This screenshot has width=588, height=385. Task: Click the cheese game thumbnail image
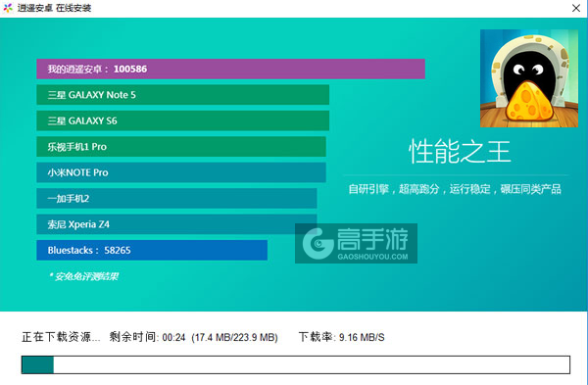coord(529,78)
